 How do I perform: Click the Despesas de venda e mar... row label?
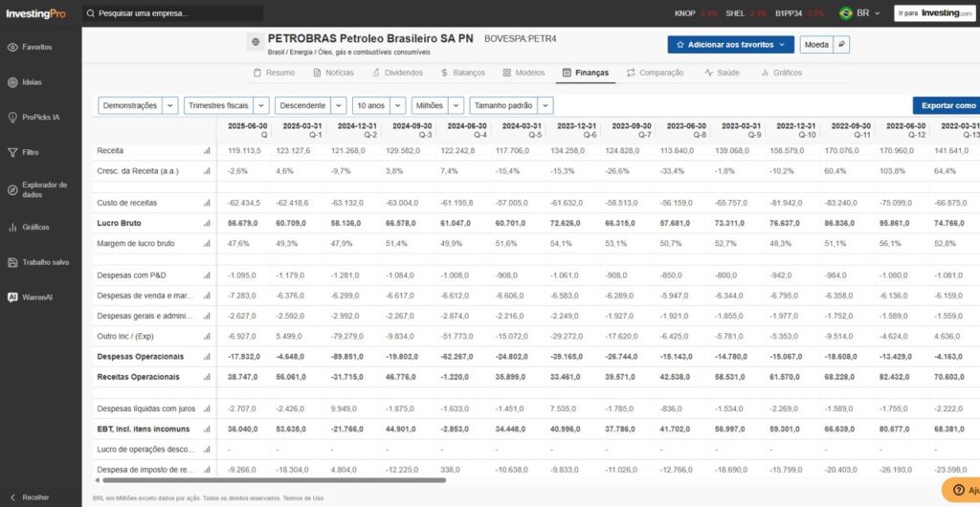(145, 296)
